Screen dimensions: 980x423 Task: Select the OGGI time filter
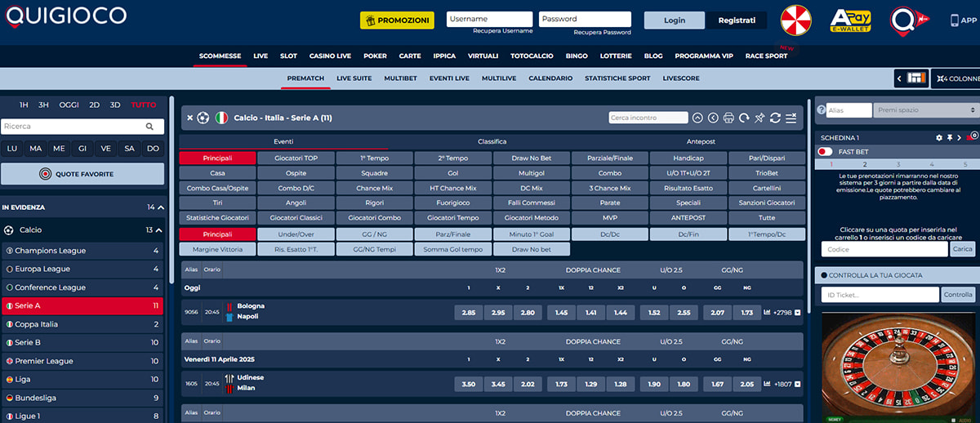(69, 105)
